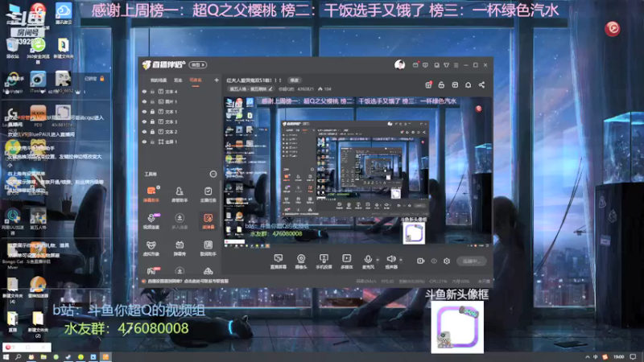
Task: Expand the toolbox more-options circle button
Action: point(213,174)
